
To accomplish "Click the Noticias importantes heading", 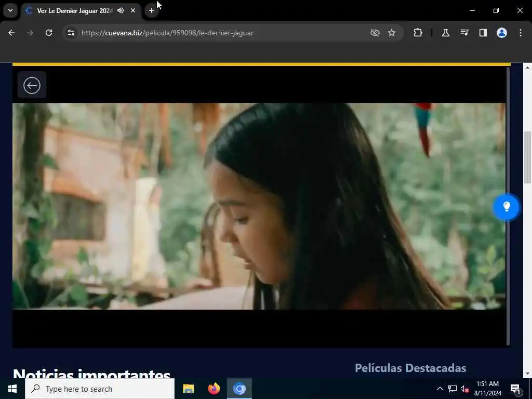I will [x=91, y=374].
